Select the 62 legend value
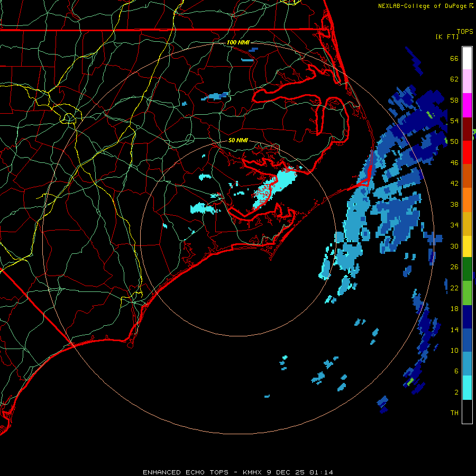The image size is (476, 476). coord(454,79)
